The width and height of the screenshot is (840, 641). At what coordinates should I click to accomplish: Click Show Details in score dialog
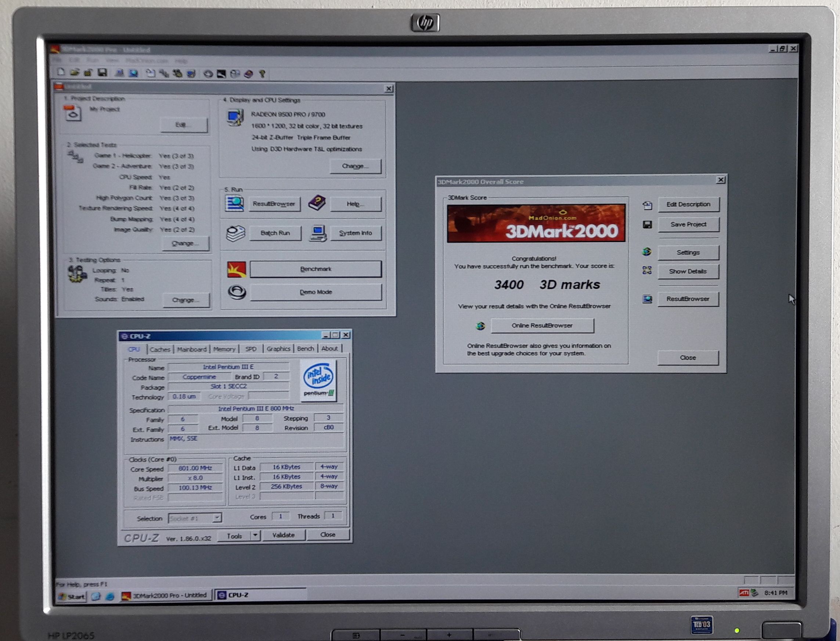[x=688, y=271]
